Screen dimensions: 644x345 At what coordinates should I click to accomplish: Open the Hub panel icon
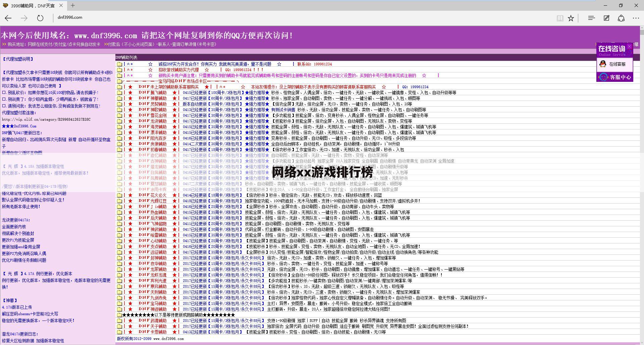click(591, 18)
